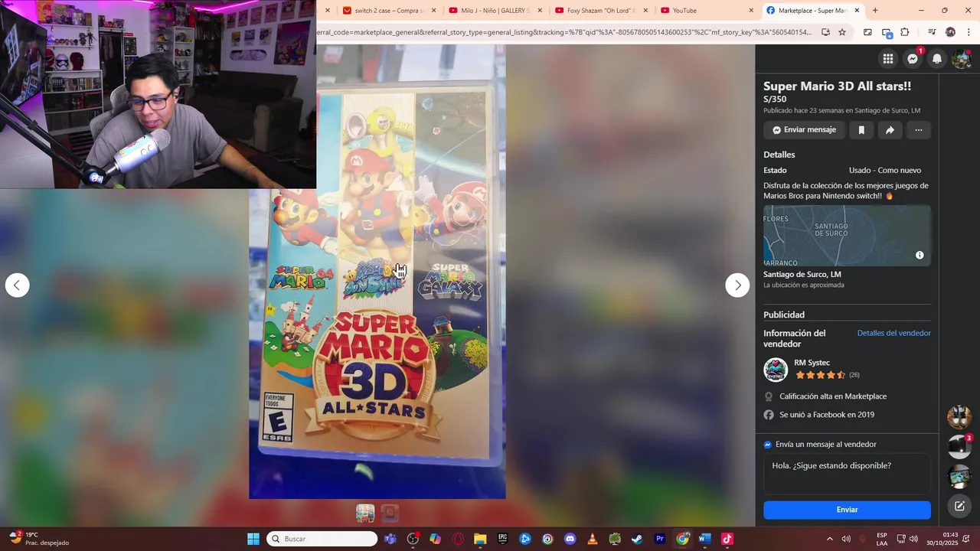Open the top chat head avatar

pyautogui.click(x=959, y=418)
